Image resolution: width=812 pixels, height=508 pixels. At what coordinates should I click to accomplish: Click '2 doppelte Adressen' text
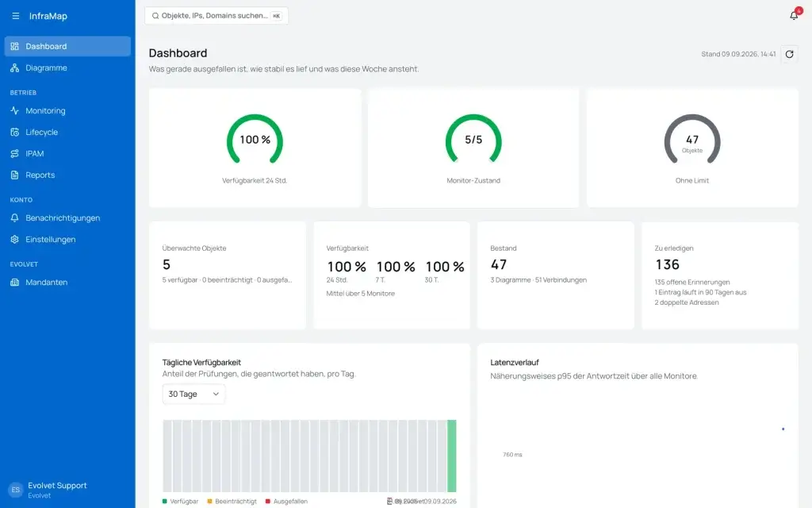point(687,302)
